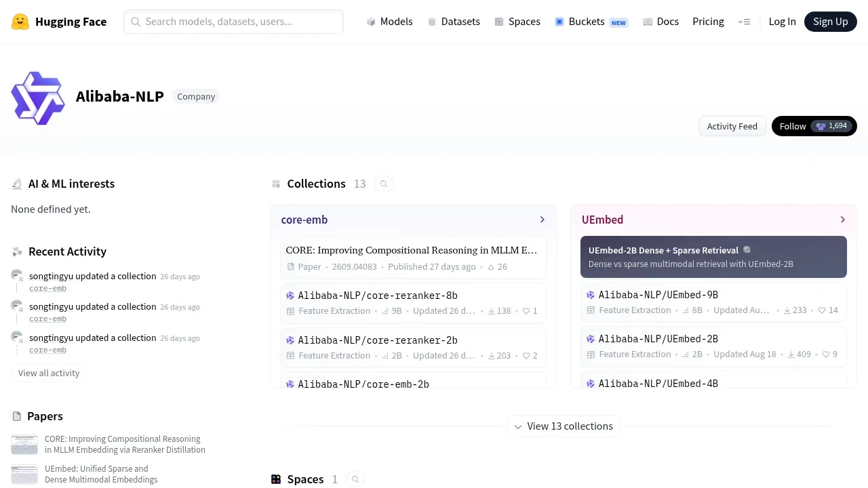Click the Models cube icon in navbar
The width and height of the screenshot is (868, 488).
371,22
